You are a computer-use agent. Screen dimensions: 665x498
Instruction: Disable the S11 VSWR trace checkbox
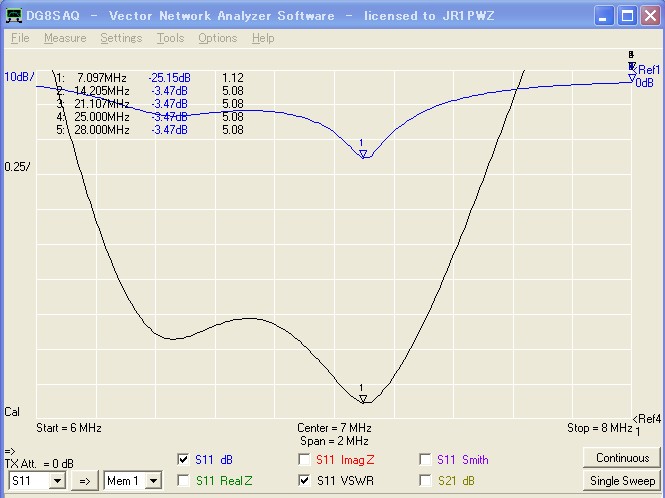pyautogui.click(x=305, y=481)
